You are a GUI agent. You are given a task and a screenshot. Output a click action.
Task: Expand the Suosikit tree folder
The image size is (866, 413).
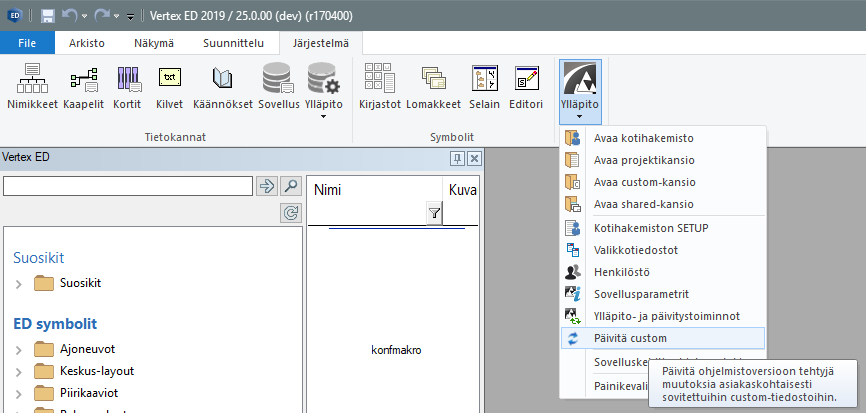pos(18,283)
